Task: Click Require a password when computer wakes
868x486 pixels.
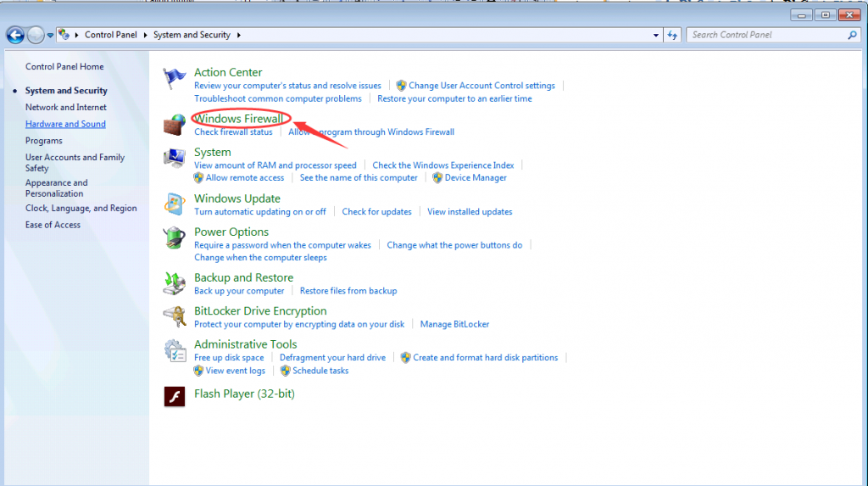Action: [282, 245]
